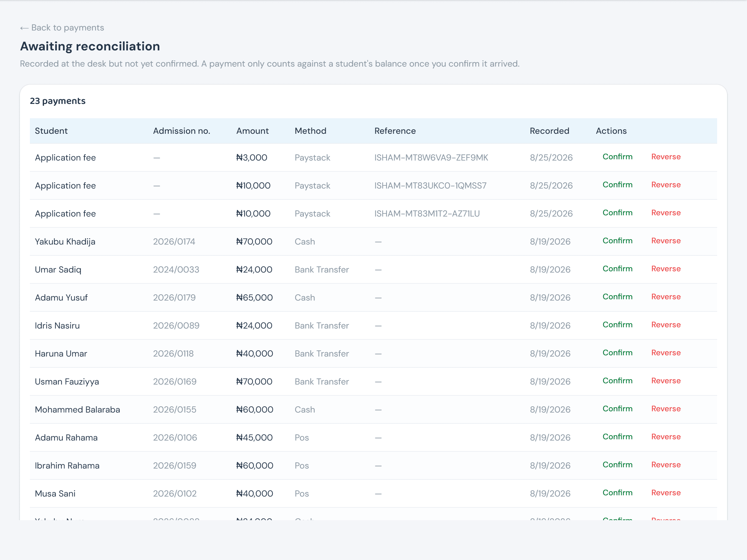Confirm Musa Sani's payment
This screenshot has height=560, width=747.
coord(617,493)
